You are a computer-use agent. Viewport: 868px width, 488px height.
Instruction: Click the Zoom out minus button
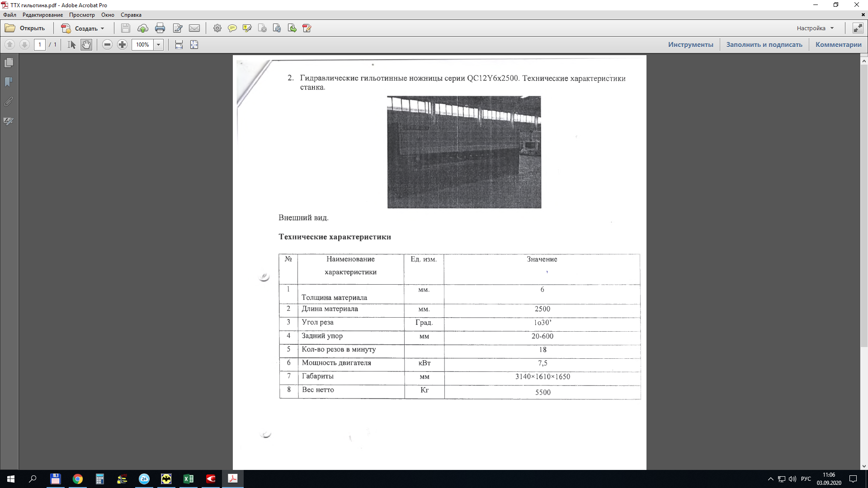pyautogui.click(x=107, y=45)
